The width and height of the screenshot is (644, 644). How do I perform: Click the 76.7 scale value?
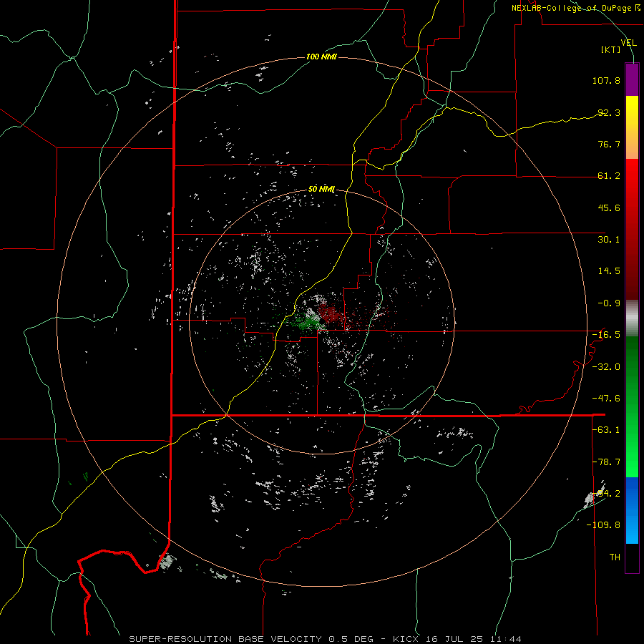click(x=609, y=144)
